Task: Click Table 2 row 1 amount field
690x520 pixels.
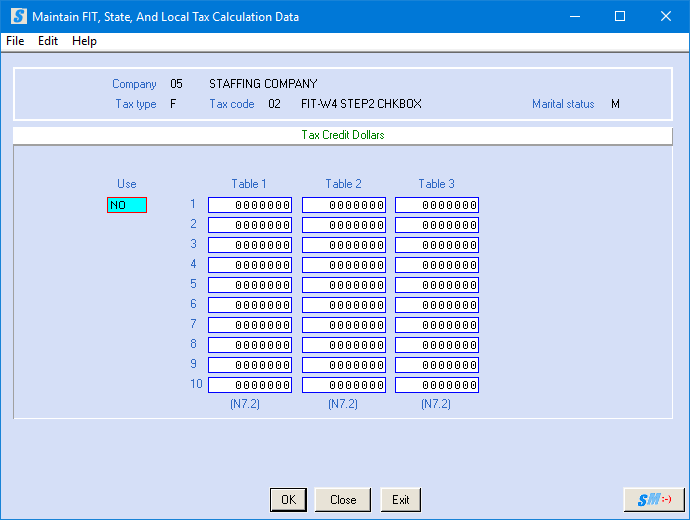Action: [343, 205]
